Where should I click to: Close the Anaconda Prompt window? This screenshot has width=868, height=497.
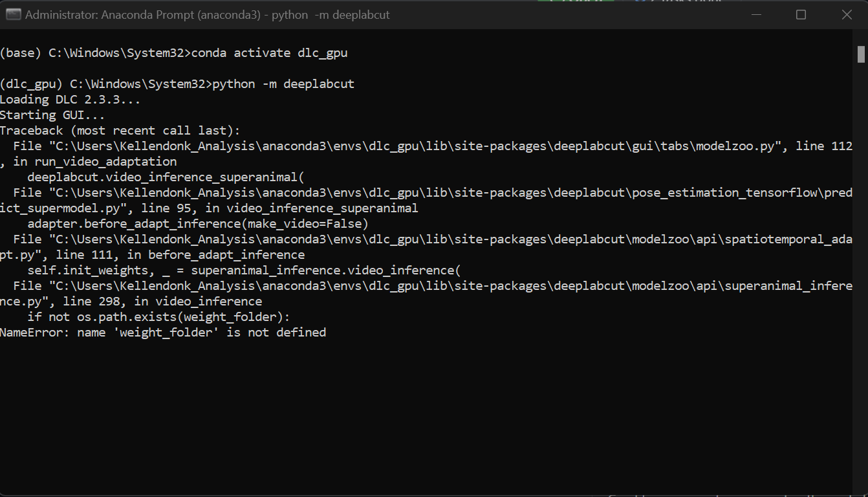coord(846,14)
